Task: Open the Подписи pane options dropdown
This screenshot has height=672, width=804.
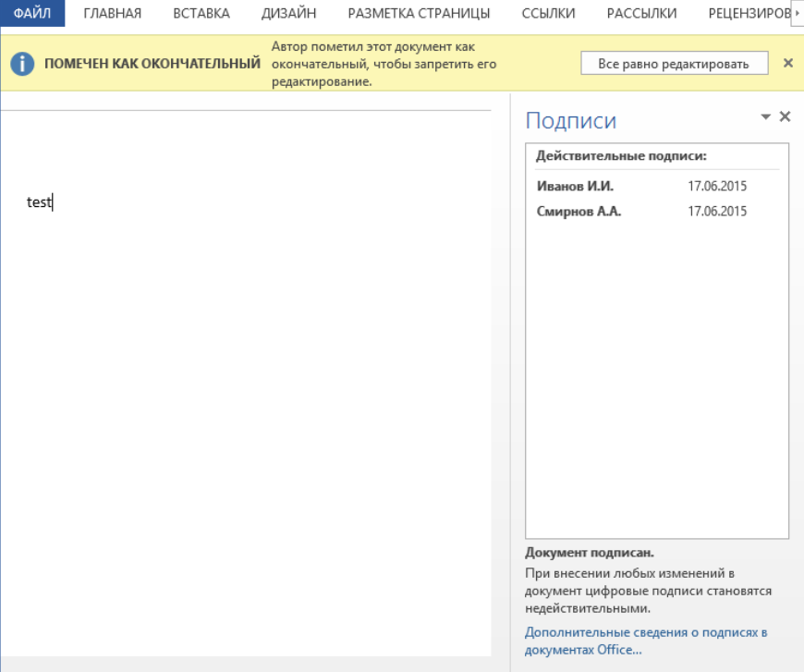Action: pyautogui.click(x=765, y=117)
